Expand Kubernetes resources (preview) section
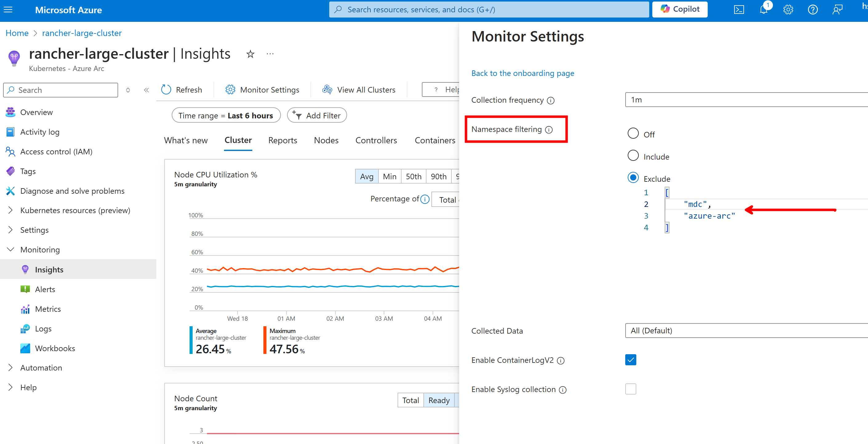The height and width of the screenshot is (444, 868). pyautogui.click(x=10, y=210)
